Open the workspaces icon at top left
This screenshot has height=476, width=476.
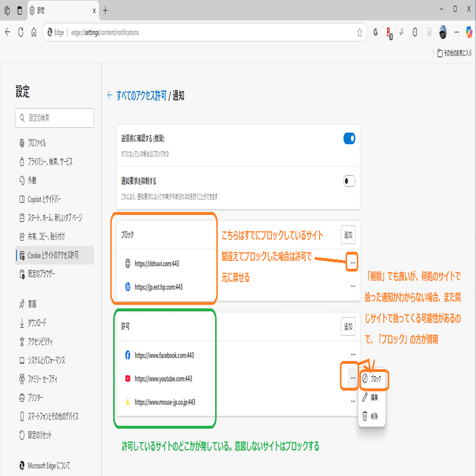[x=7, y=11]
